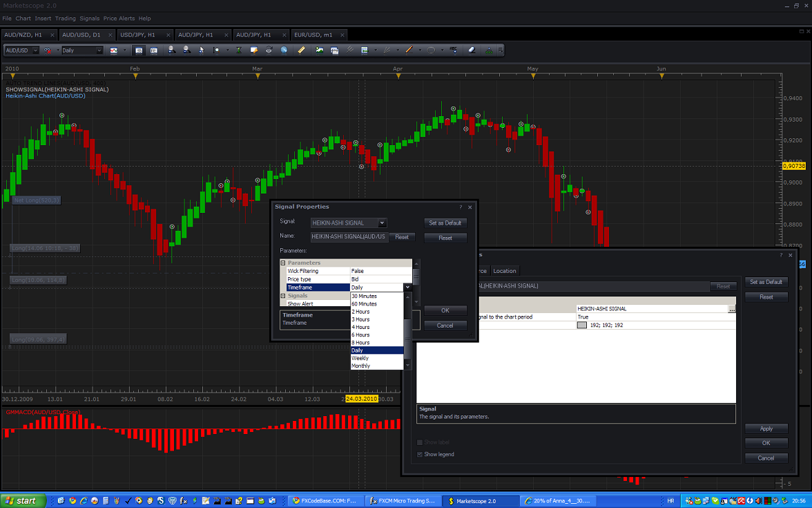This screenshot has width=812, height=508.
Task: Collapse the Parameters group
Action: tap(283, 263)
